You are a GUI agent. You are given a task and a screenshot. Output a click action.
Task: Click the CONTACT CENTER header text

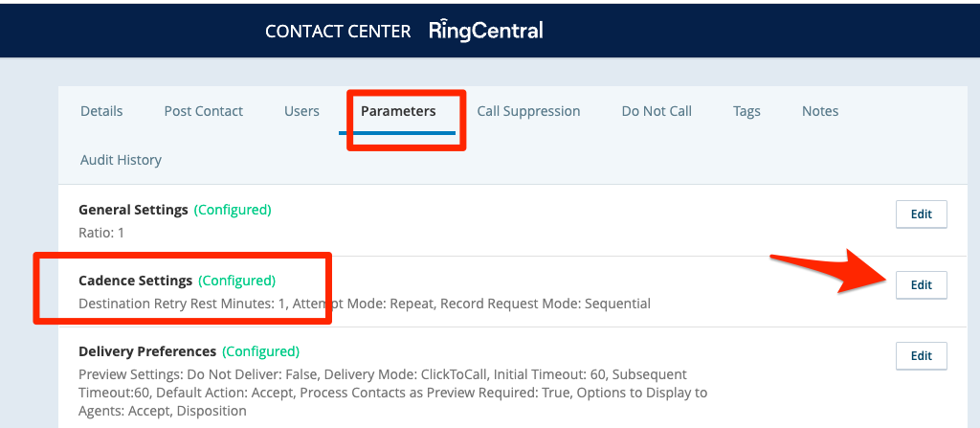[338, 32]
